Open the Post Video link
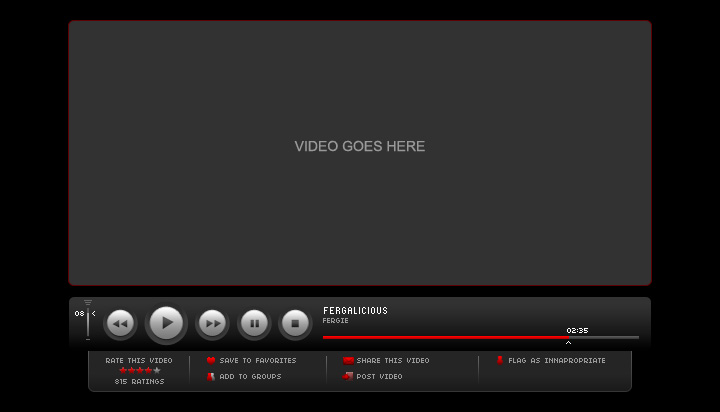 click(x=380, y=377)
